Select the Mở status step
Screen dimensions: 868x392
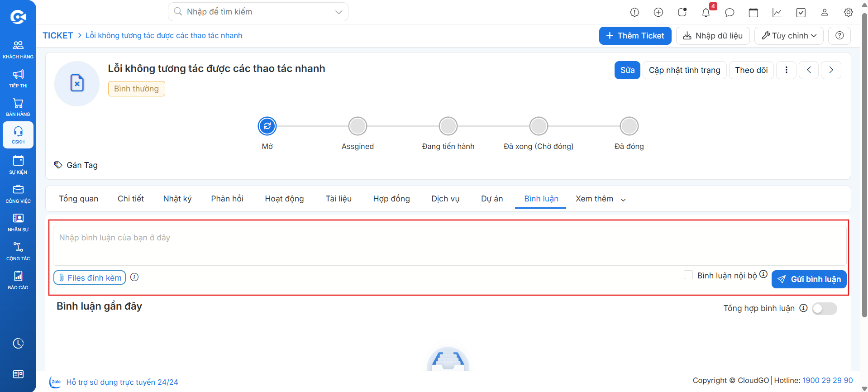[x=267, y=126]
